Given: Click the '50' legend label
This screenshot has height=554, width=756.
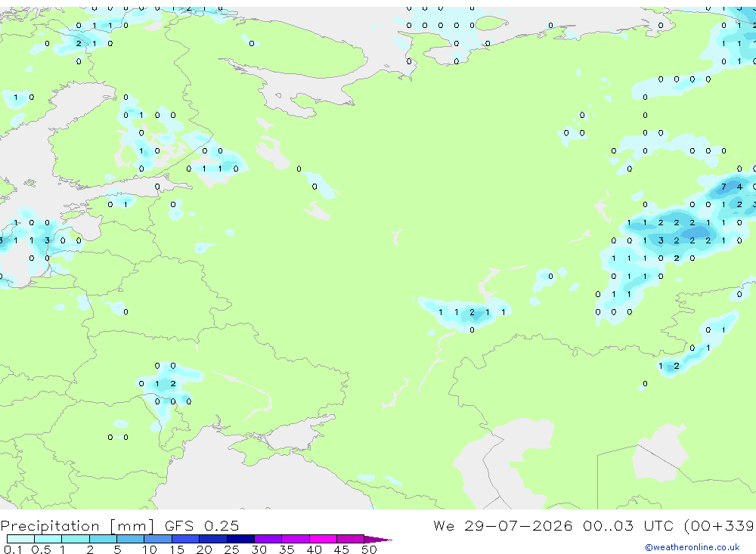Looking at the screenshot, I should [x=369, y=549].
